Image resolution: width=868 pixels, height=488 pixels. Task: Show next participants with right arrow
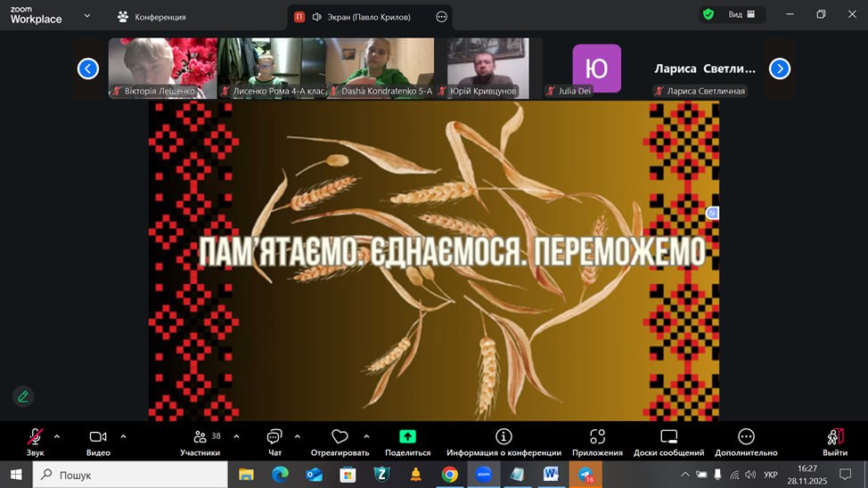coord(779,69)
